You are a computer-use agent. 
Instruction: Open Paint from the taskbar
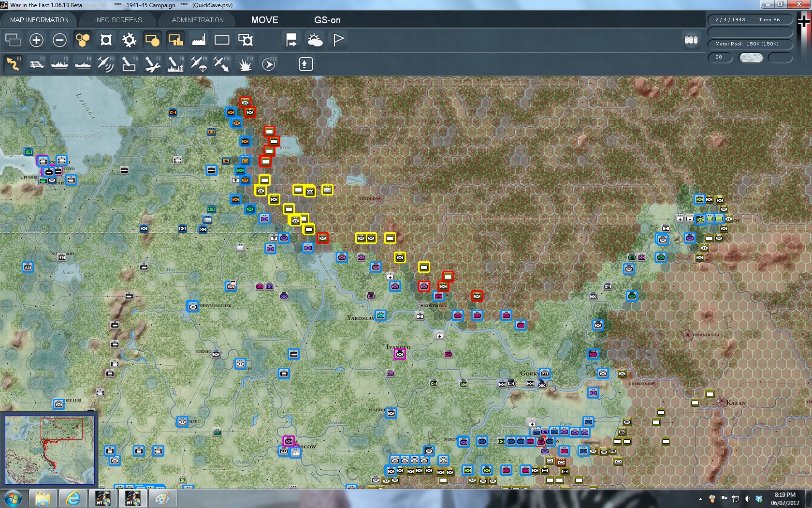click(x=162, y=498)
